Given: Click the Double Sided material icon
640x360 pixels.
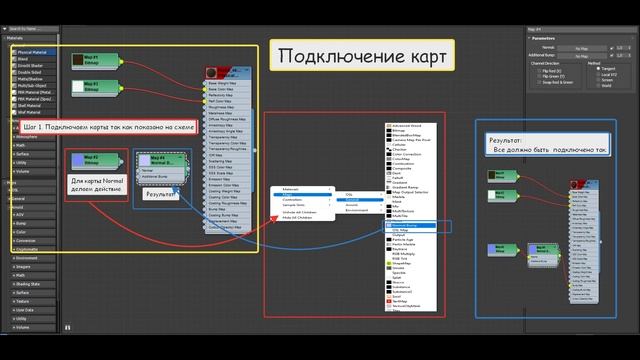Looking at the screenshot, I should pos(15,72).
